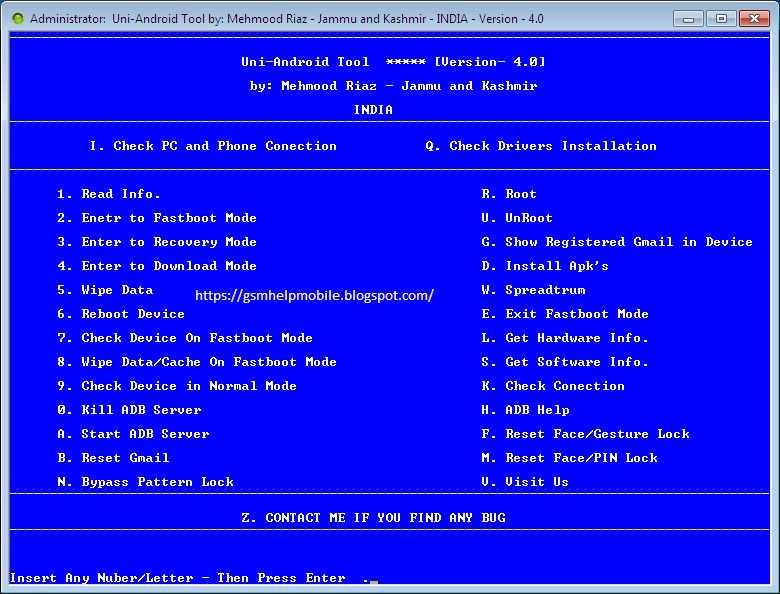Click '9. Check Device in Normal Mode'
Image resolution: width=780 pixels, height=594 pixels.
point(177,386)
